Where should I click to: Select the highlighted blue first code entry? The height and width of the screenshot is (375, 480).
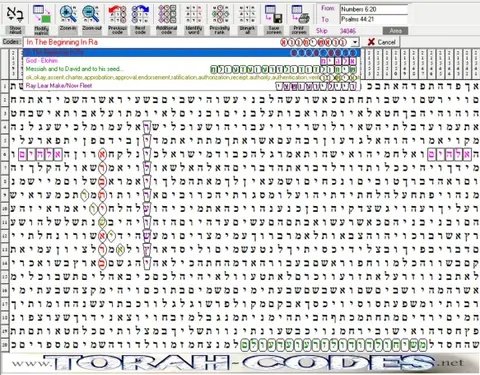click(x=192, y=52)
